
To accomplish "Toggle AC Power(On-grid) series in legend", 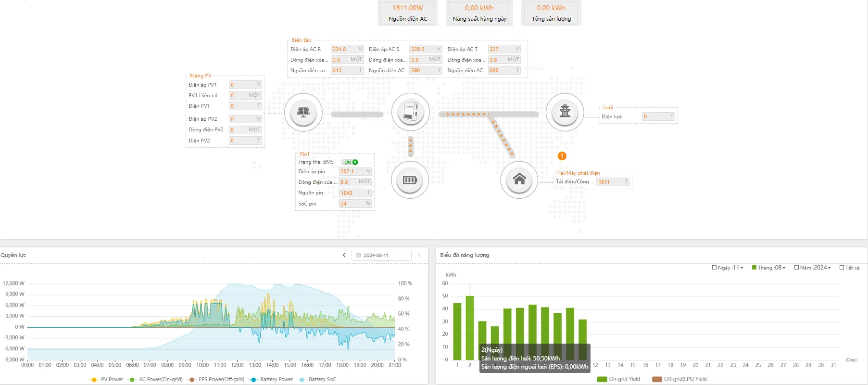I will [155, 379].
